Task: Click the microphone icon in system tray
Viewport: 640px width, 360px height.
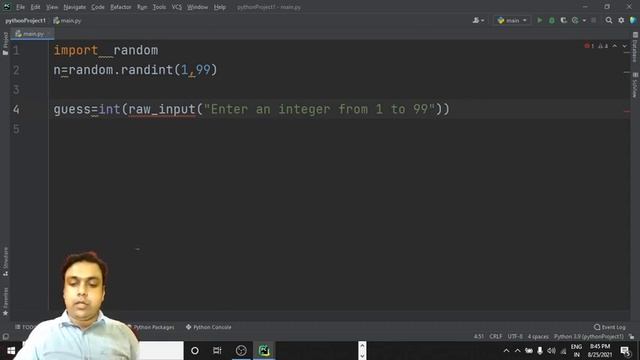Action: pos(540,351)
